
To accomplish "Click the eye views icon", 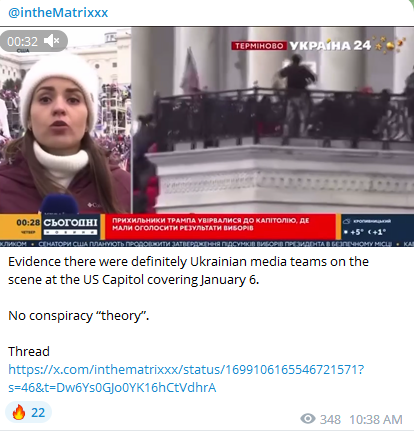I will (x=308, y=419).
